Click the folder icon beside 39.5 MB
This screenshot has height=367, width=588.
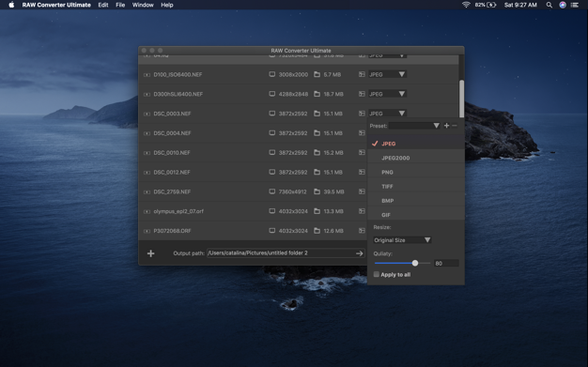click(317, 191)
